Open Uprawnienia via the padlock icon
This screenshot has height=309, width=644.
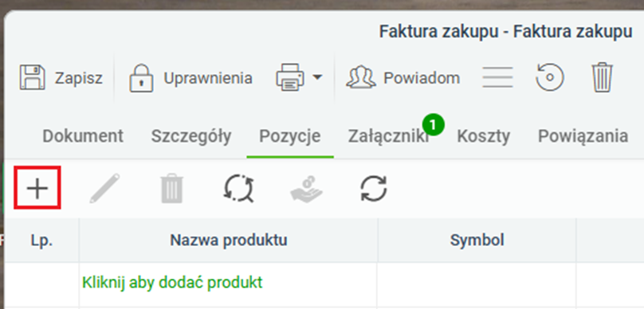pyautogui.click(x=141, y=77)
